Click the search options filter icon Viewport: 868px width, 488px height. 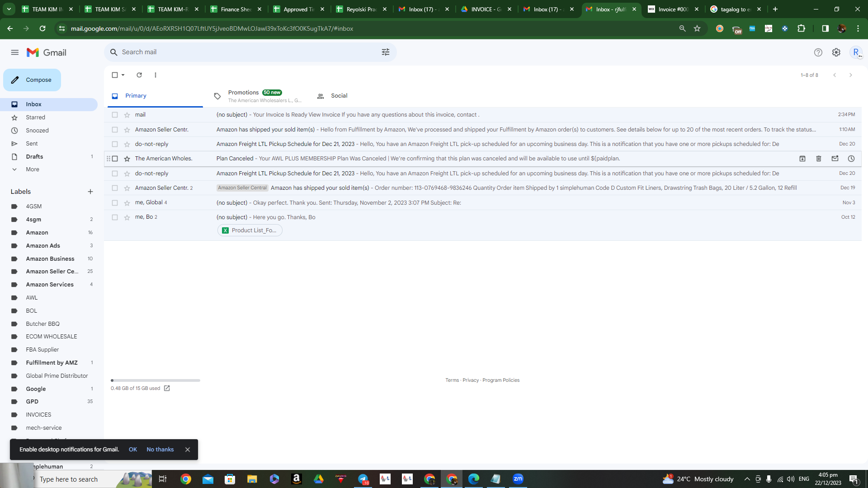386,52
